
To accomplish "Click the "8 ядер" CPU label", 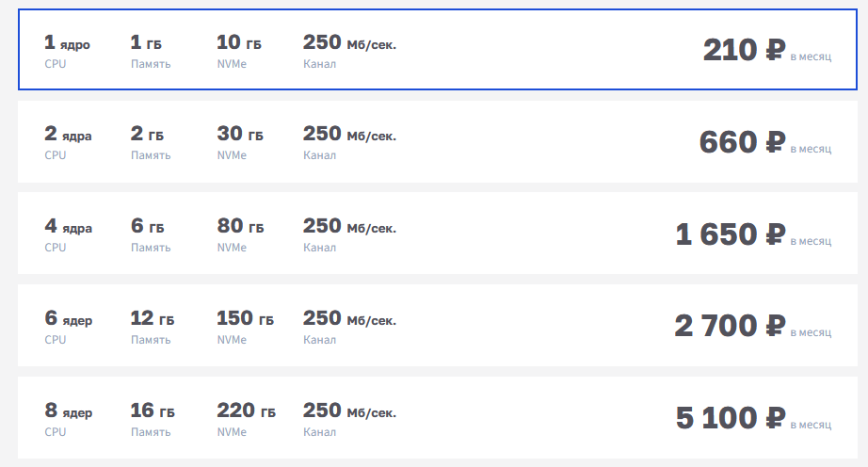I will [68, 411].
